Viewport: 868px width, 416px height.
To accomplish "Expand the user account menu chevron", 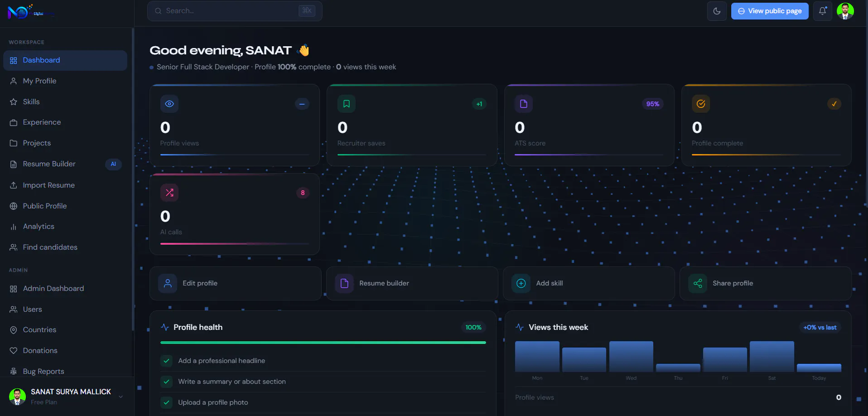I will [x=121, y=397].
